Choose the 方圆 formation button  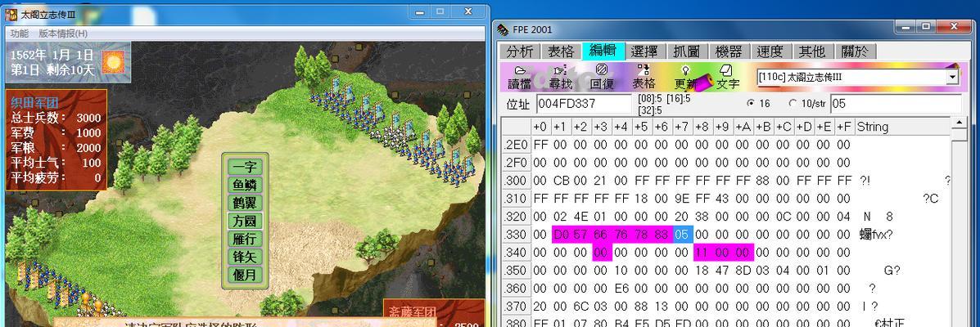[245, 221]
